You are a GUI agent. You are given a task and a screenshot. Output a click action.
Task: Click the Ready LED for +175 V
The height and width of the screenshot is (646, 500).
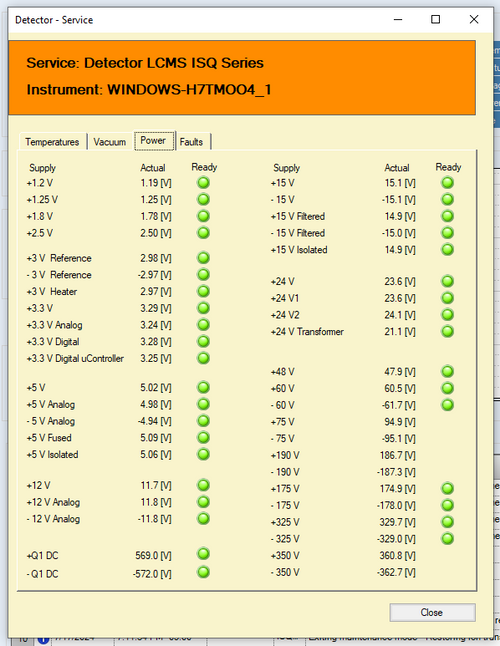click(x=448, y=489)
